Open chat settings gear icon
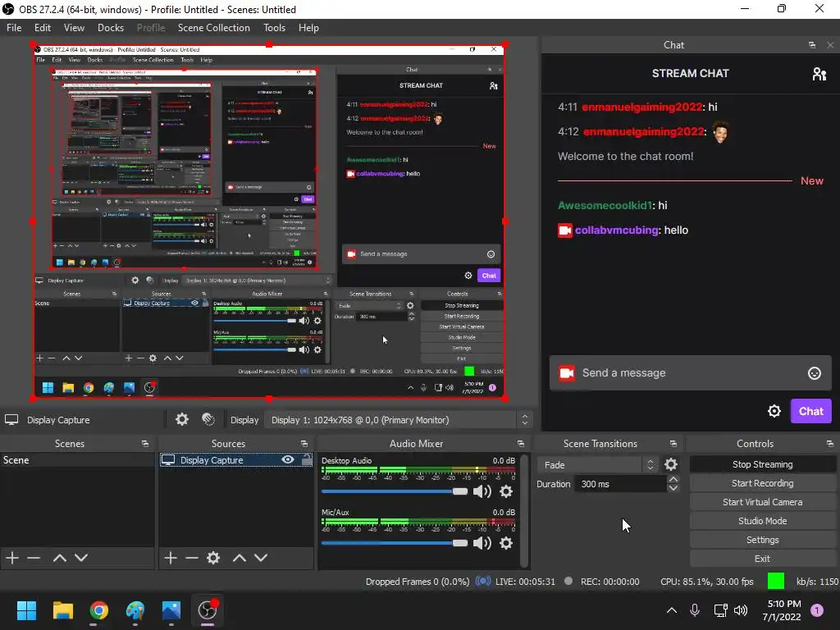The width and height of the screenshot is (840, 630). pyautogui.click(x=774, y=411)
